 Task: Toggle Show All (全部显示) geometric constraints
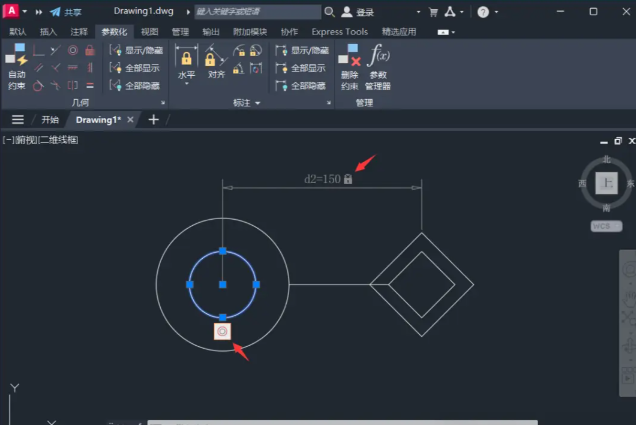point(135,68)
